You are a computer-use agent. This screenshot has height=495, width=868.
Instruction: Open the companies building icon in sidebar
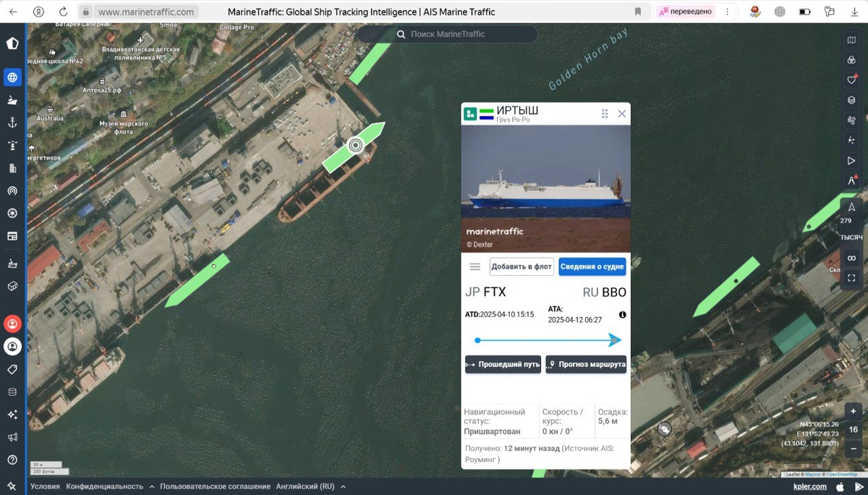click(12, 169)
